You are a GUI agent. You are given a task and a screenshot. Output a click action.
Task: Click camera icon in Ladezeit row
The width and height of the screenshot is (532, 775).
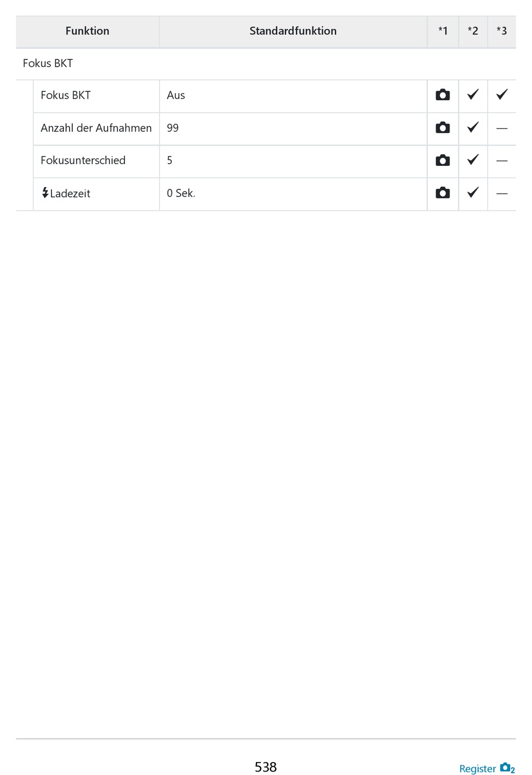point(442,193)
